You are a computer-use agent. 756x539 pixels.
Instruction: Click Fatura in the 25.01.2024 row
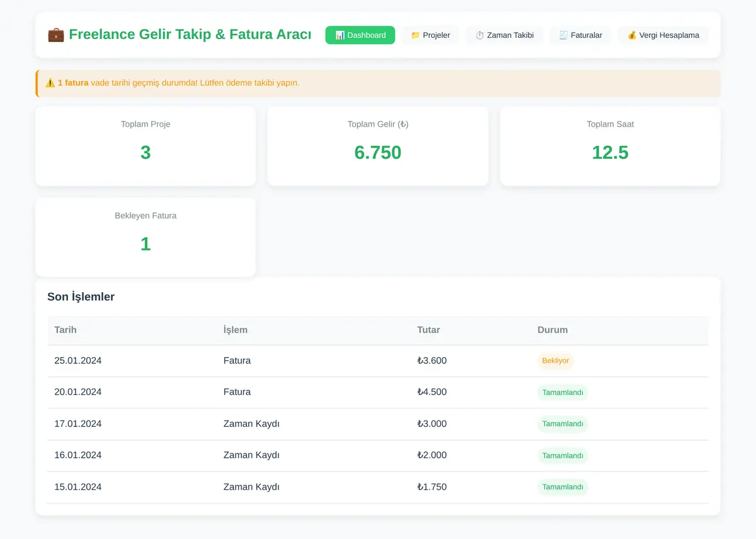(x=237, y=361)
